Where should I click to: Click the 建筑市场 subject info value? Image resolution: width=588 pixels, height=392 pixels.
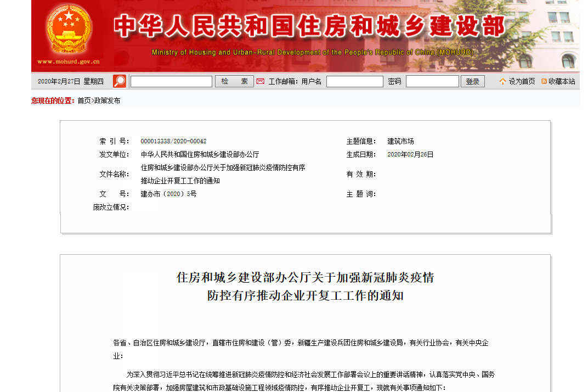[x=400, y=141]
